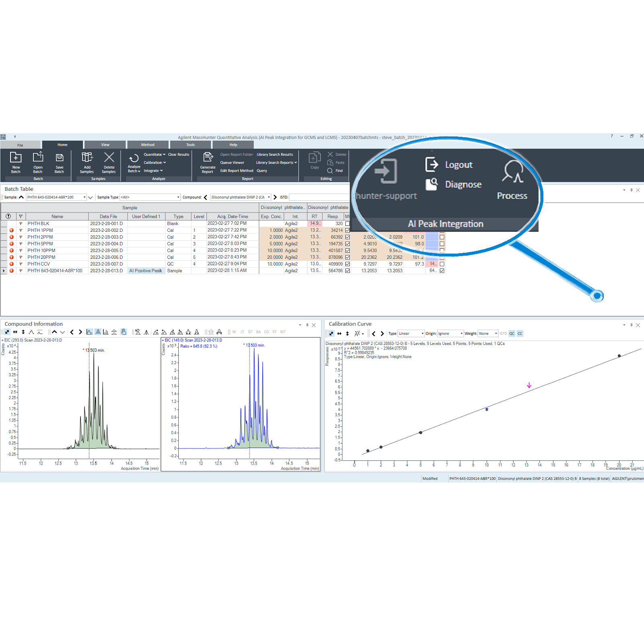Enable the manual integration hand tool
644x644 pixels.
coord(124,332)
